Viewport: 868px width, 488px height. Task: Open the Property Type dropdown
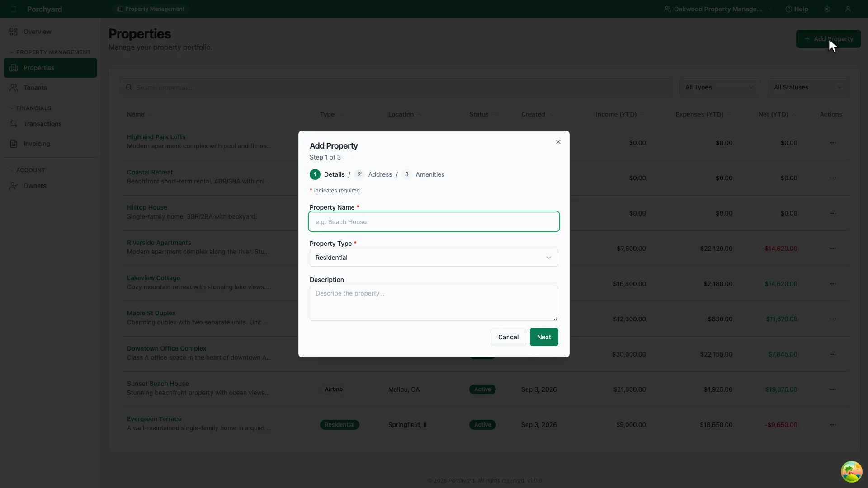click(434, 258)
